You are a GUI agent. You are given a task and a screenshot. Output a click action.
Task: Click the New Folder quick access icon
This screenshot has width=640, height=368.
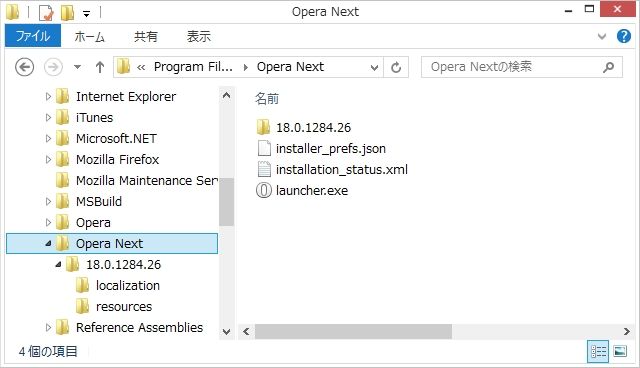coord(67,12)
